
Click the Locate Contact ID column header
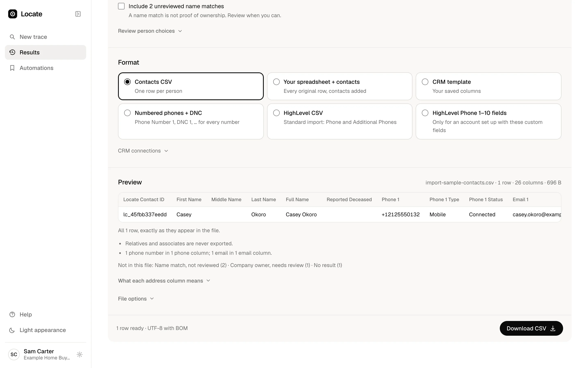(x=144, y=200)
